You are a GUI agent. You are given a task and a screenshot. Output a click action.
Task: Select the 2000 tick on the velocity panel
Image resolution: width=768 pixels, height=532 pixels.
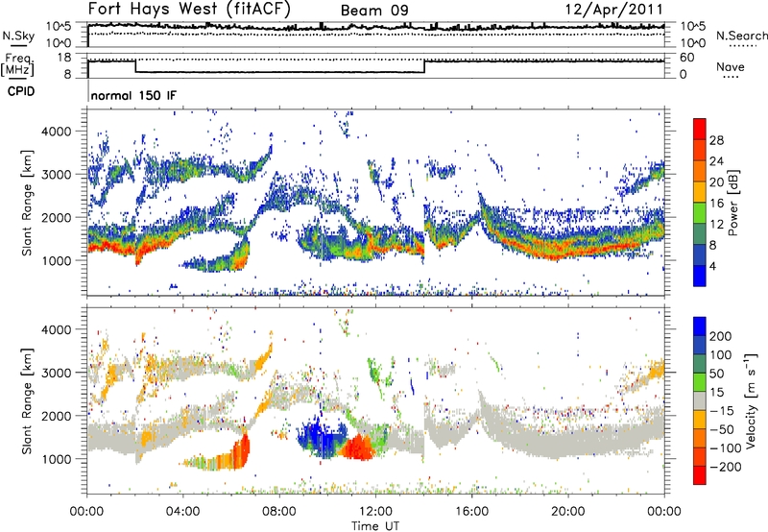click(56, 416)
